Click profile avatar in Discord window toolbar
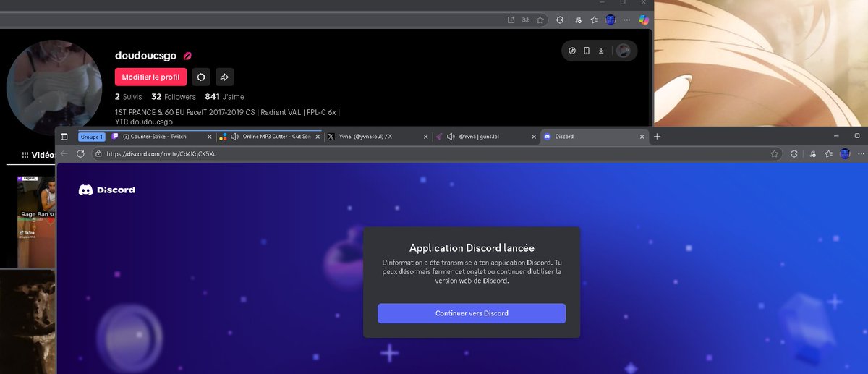Image resolution: width=868 pixels, height=374 pixels. (844, 153)
